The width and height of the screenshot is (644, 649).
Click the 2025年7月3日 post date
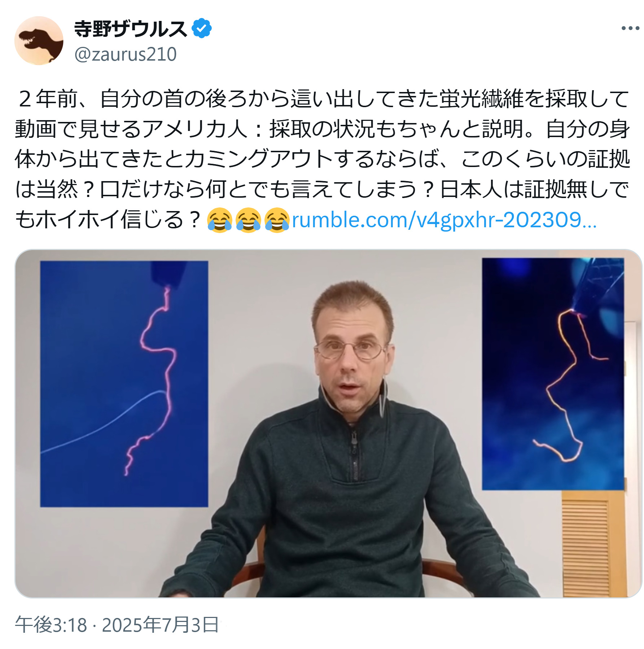tap(160, 625)
